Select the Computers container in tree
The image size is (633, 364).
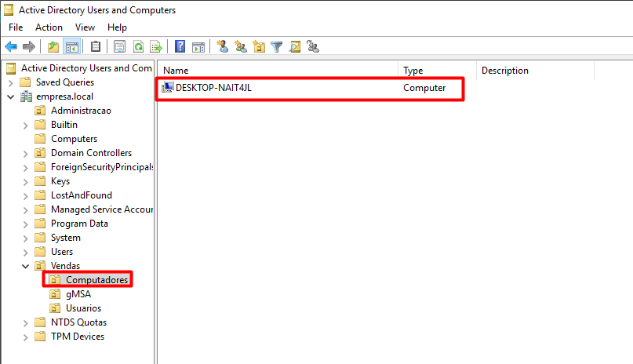click(x=74, y=139)
